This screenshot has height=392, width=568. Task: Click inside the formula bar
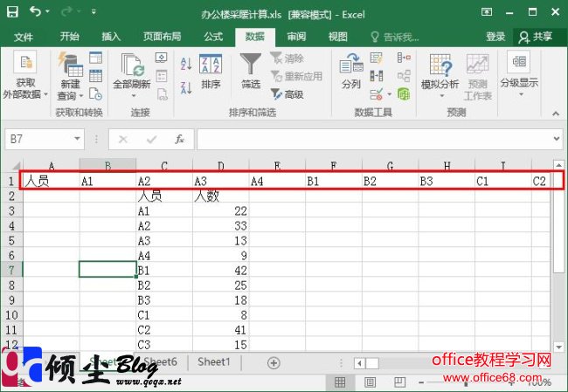pyautogui.click(x=374, y=139)
